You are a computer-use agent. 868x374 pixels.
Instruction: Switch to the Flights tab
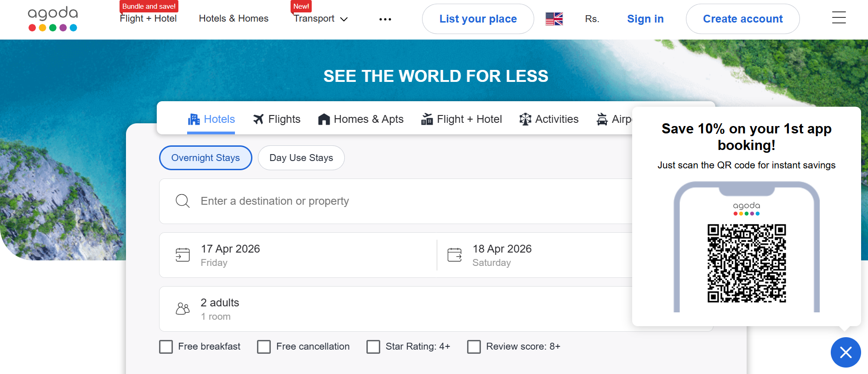click(277, 119)
